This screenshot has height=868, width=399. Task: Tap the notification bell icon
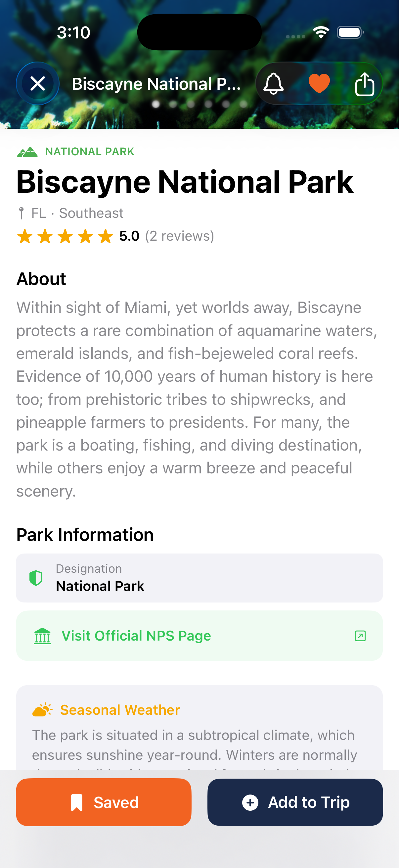273,83
